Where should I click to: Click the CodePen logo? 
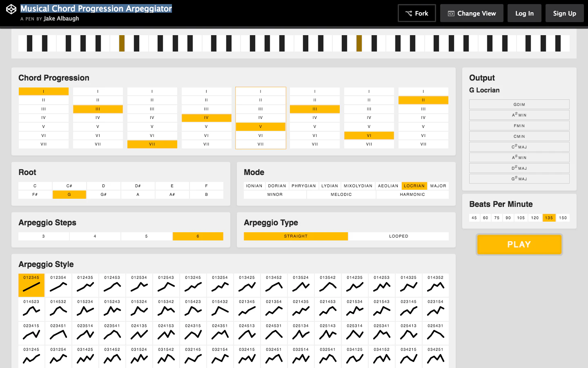[11, 9]
